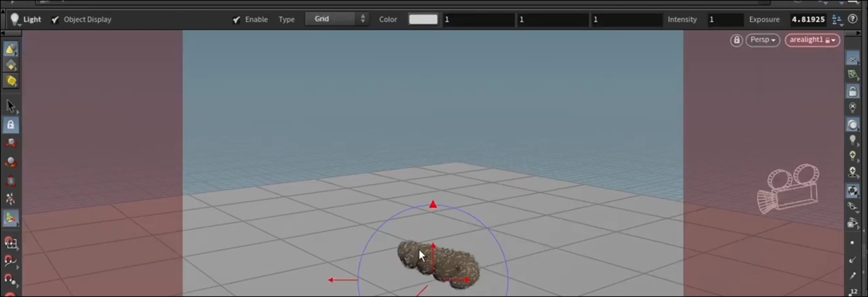Image resolution: width=868 pixels, height=297 pixels.
Task: Toggle the viewport lock icon beside Persp
Action: click(736, 40)
